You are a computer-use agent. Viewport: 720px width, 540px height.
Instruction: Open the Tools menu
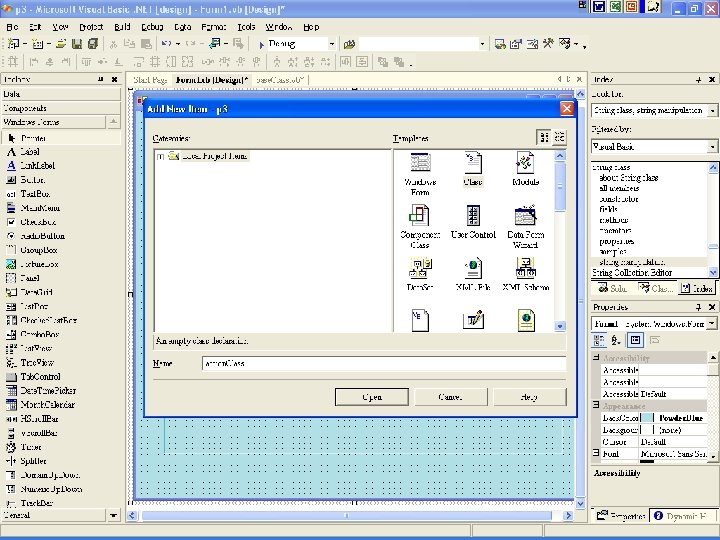point(246,27)
